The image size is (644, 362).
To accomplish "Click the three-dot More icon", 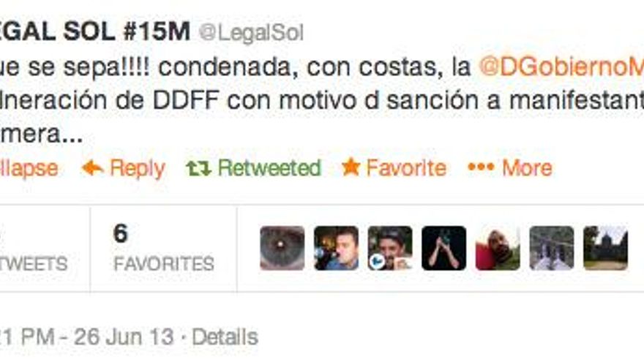I will pos(481,167).
